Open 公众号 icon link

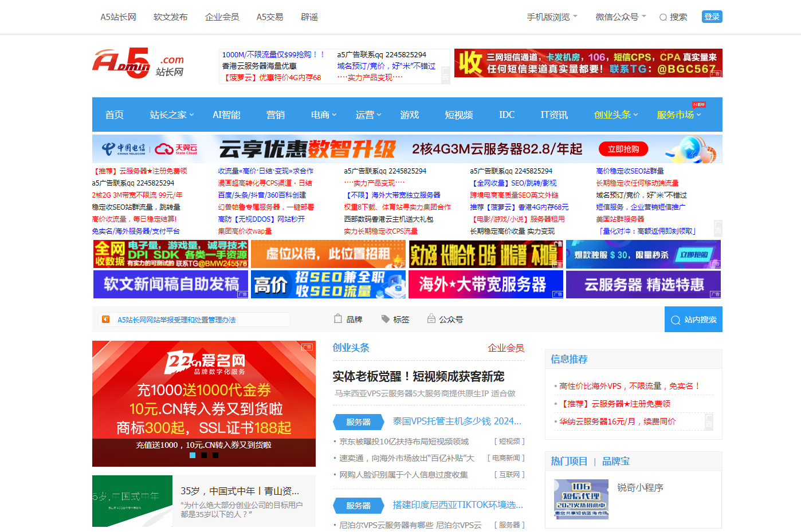(431, 318)
